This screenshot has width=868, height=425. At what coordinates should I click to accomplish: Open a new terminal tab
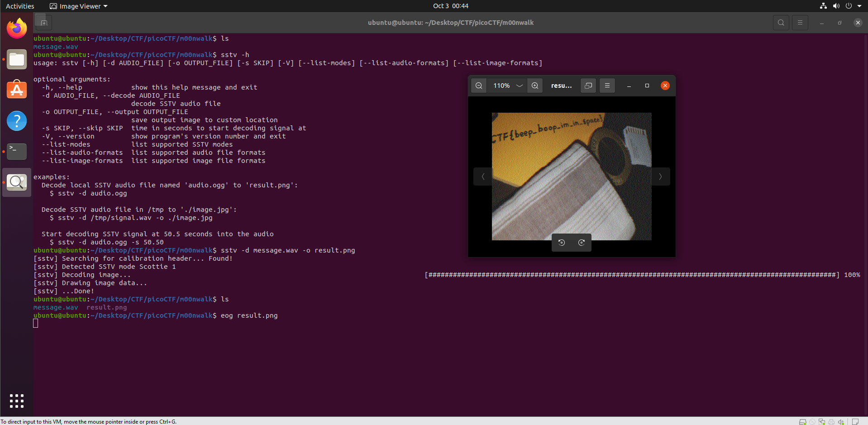coord(44,23)
